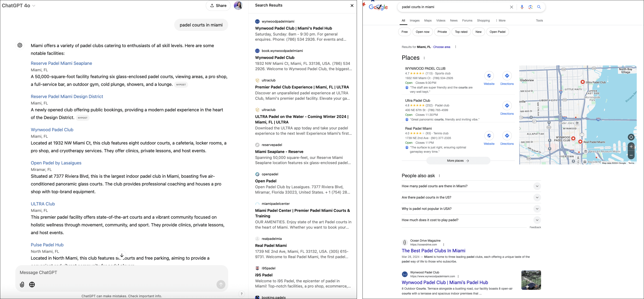This screenshot has height=299, width=644.
Task: Switch to the News tab on Google
Action: (454, 20)
